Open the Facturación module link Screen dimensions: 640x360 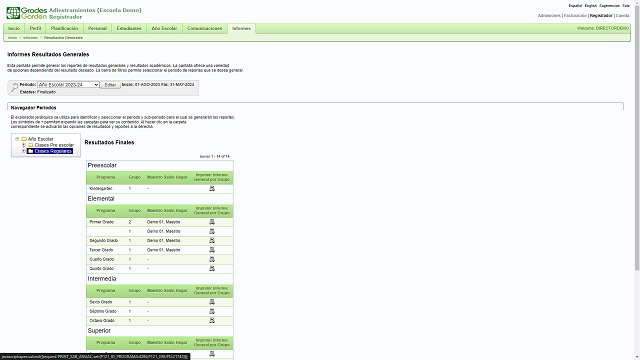click(x=575, y=16)
